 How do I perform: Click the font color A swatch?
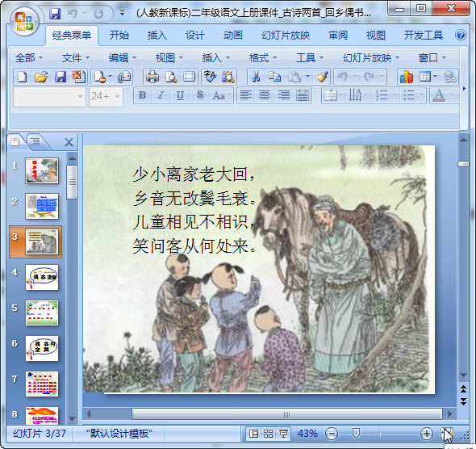click(x=439, y=95)
